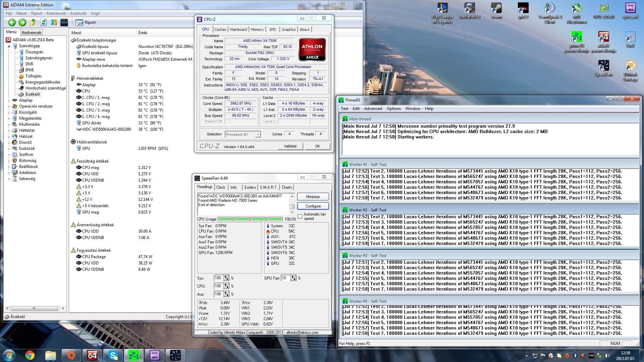Click the Riport toolbar button in AIDA64
Screen dimensions: 644x362
86,22
